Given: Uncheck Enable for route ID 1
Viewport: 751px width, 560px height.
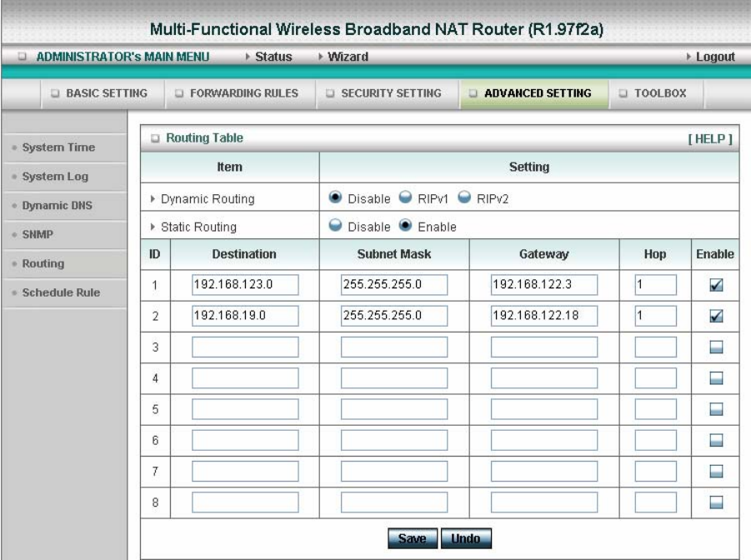Looking at the screenshot, I should pyautogui.click(x=716, y=285).
